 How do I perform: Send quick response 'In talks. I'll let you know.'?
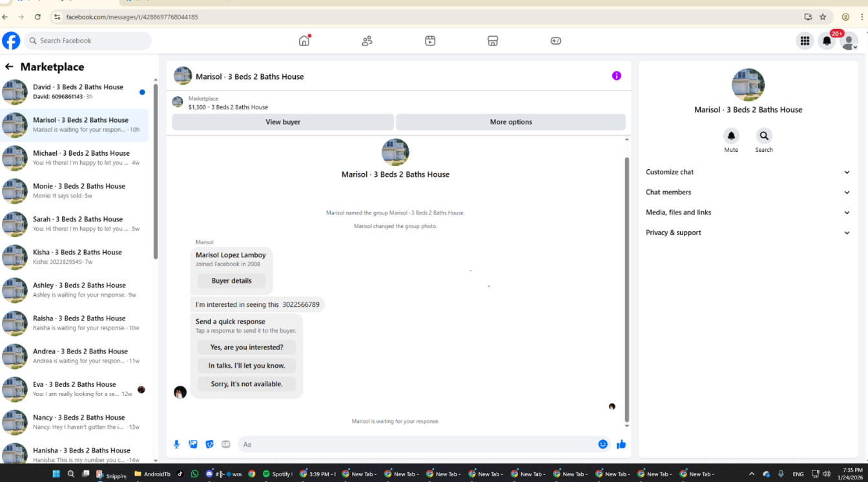(247, 366)
